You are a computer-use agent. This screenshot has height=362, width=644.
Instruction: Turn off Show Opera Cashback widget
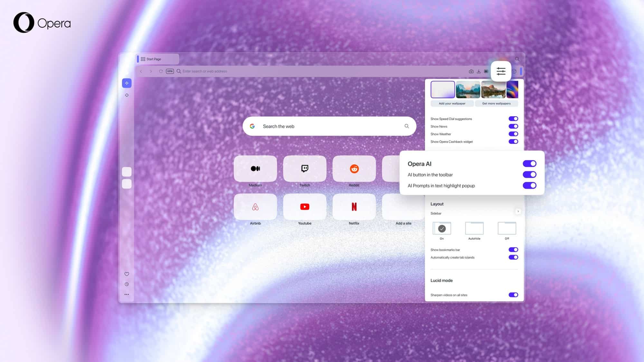(x=513, y=142)
